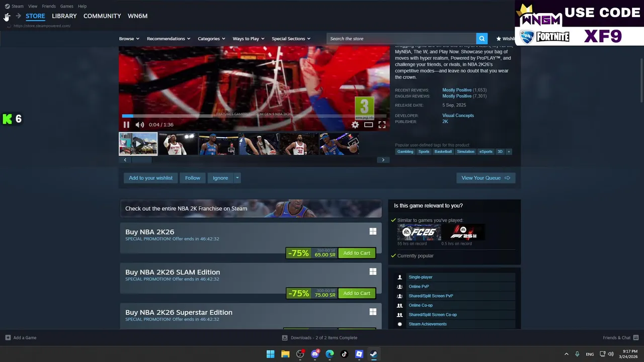
Task: Open the WN6M profile tab
Action: (137, 16)
